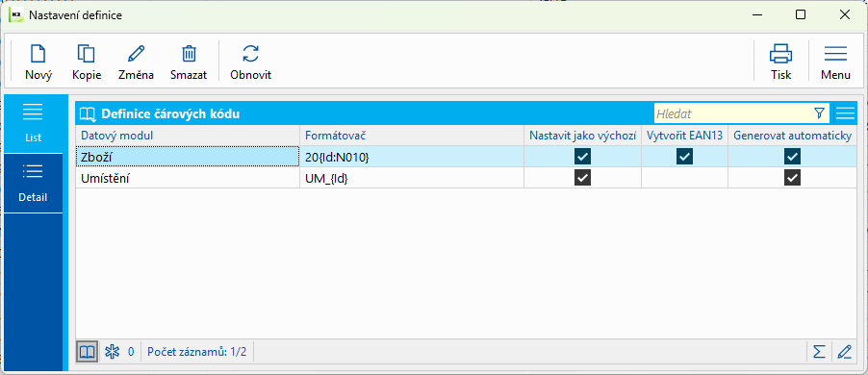Select the Umístění row cell
The image size is (868, 375).
(x=187, y=178)
